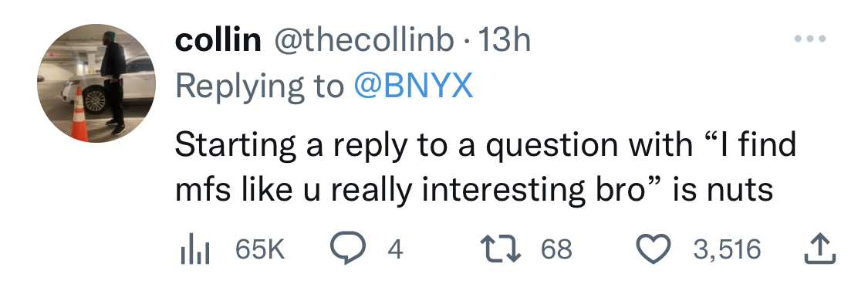Click the views bar chart icon
The width and height of the screenshot is (868, 291).
(195, 249)
